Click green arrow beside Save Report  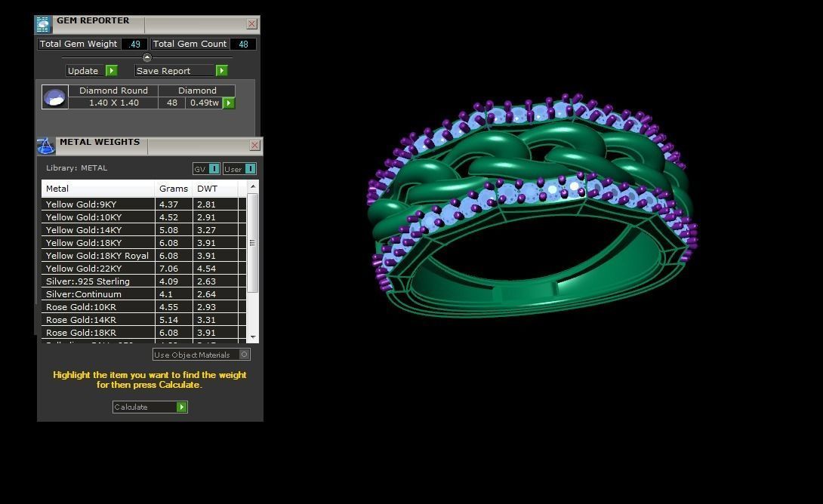221,71
